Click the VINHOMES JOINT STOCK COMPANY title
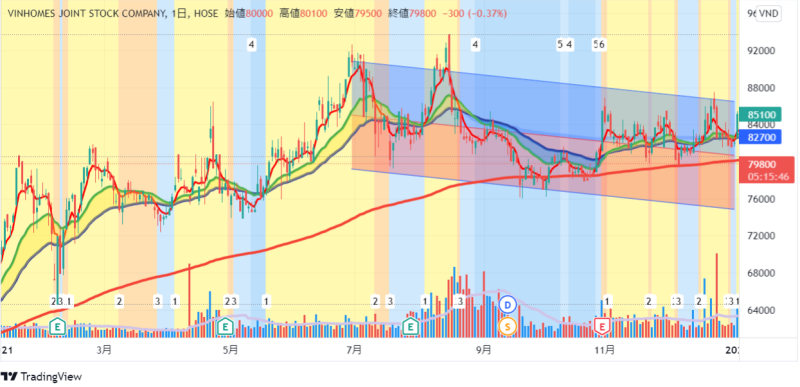The height and width of the screenshot is (387, 800). coord(87,14)
